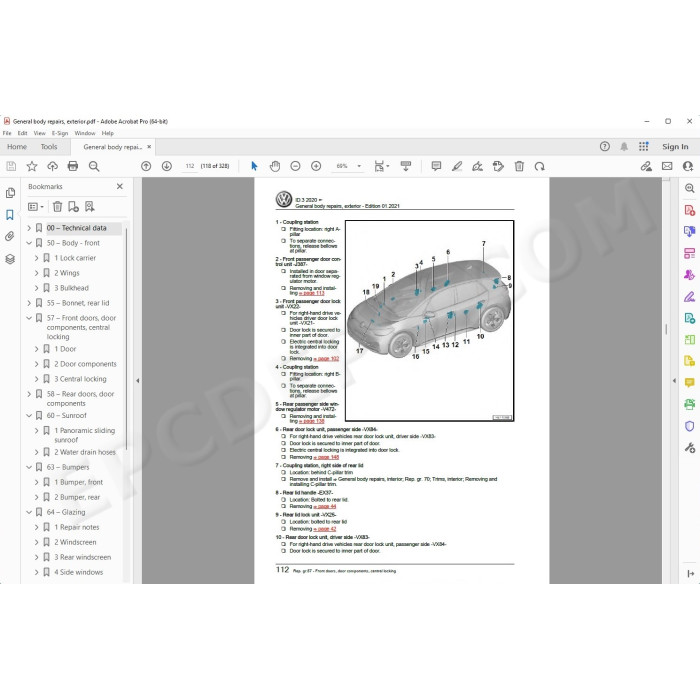Rotate the page with rotate icon
This screenshot has height=700, width=700.
539,166
